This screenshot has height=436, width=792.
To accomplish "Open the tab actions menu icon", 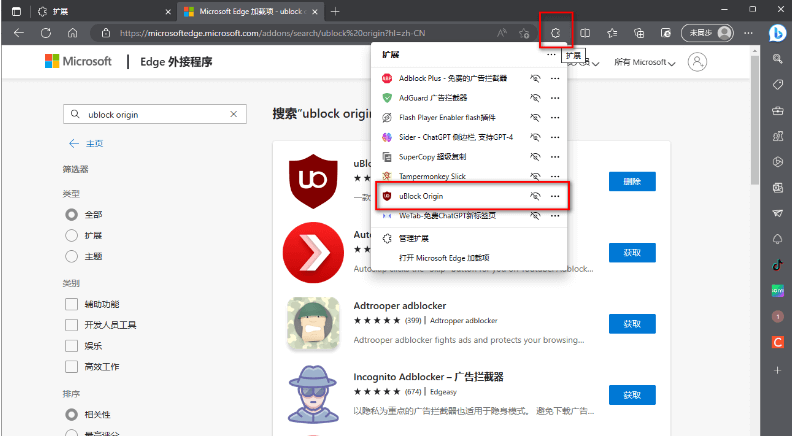I will tap(16, 11).
